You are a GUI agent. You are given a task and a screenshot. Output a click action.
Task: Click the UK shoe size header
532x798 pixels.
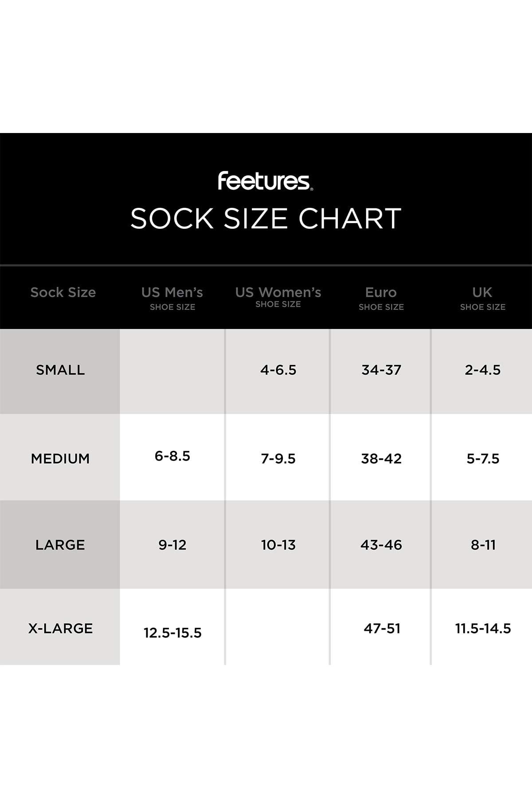482,297
